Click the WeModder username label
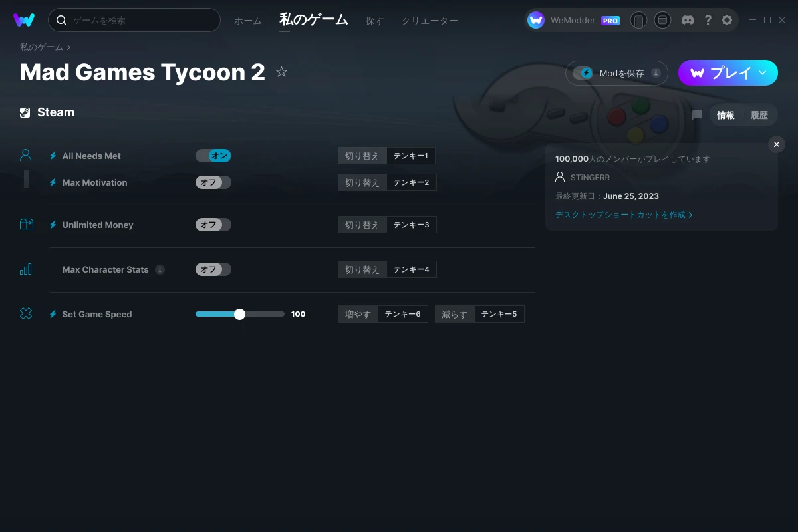Image resolution: width=798 pixels, height=532 pixels. pyautogui.click(x=573, y=21)
